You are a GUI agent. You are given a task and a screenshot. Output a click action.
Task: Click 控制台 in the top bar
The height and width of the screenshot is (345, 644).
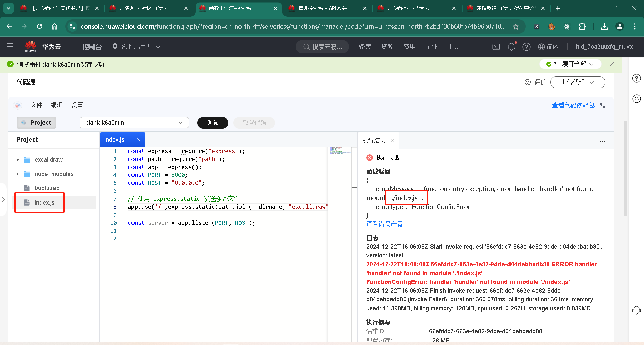click(92, 47)
